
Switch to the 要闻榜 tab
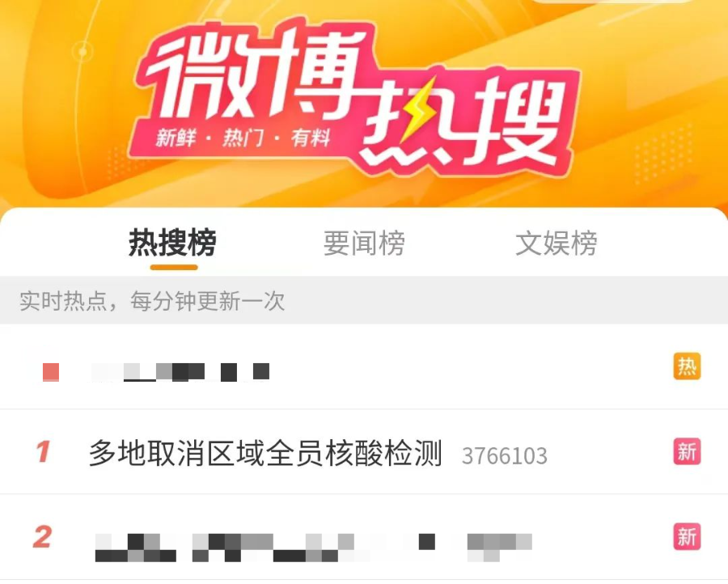364,243
